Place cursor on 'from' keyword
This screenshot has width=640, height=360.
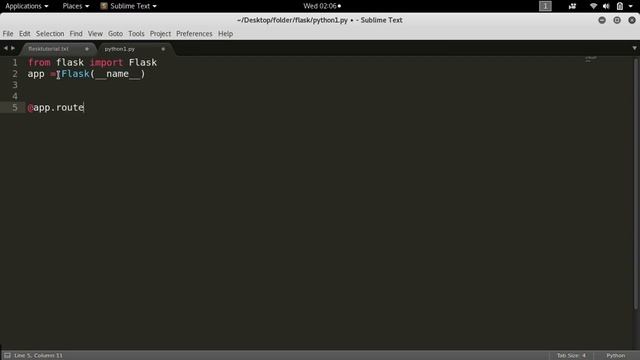[39, 62]
